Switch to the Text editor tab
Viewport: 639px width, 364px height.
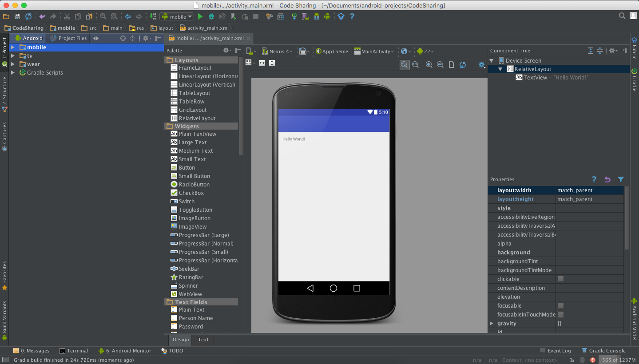click(x=203, y=340)
